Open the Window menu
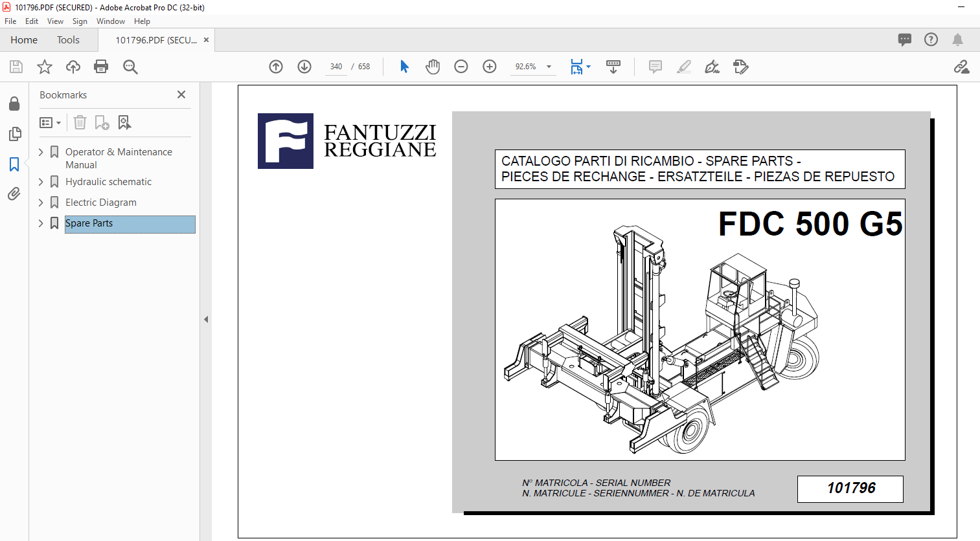 (x=111, y=21)
